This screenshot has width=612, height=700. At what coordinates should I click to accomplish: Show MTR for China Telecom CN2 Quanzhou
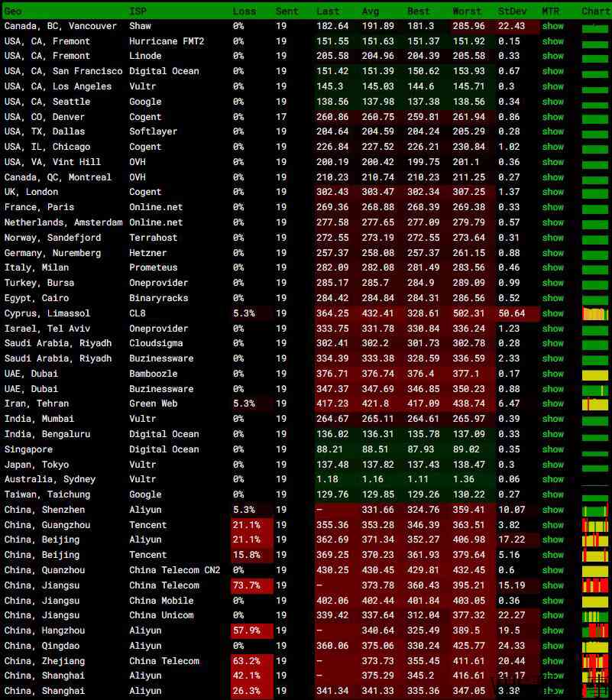553,570
